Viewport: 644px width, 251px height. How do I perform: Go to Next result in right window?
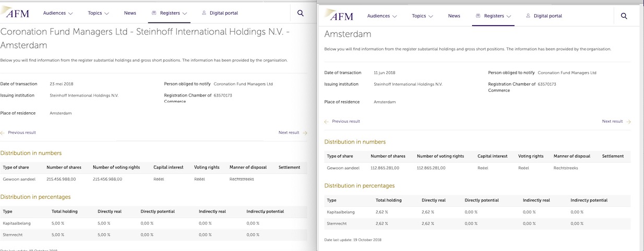click(612, 122)
